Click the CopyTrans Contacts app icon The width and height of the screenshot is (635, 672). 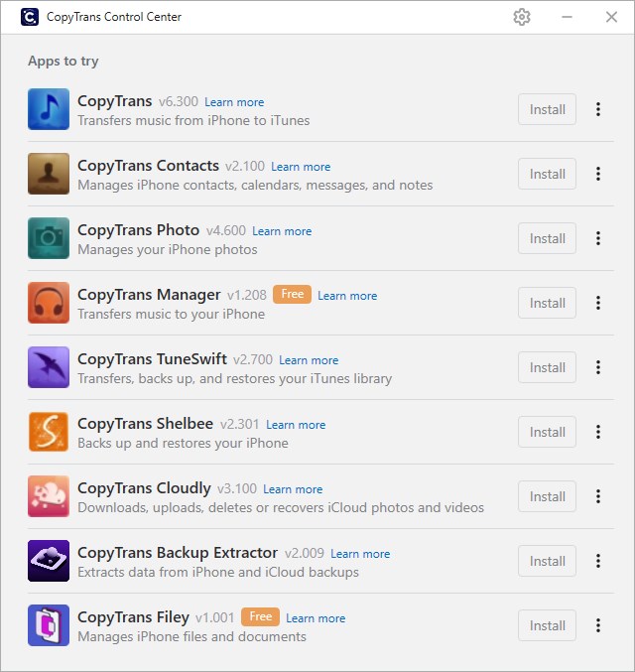49,174
